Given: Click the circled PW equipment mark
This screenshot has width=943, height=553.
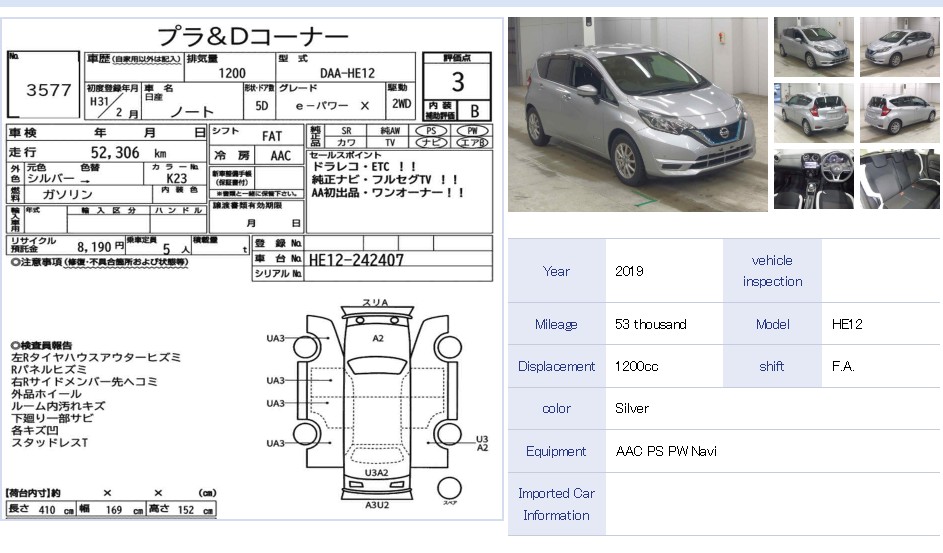Looking at the screenshot, I should tap(472, 130).
